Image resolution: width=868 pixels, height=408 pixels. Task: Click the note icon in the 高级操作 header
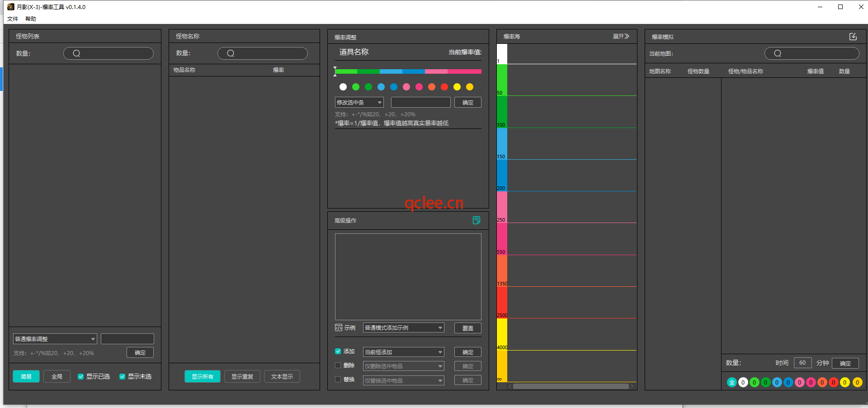[x=476, y=220]
